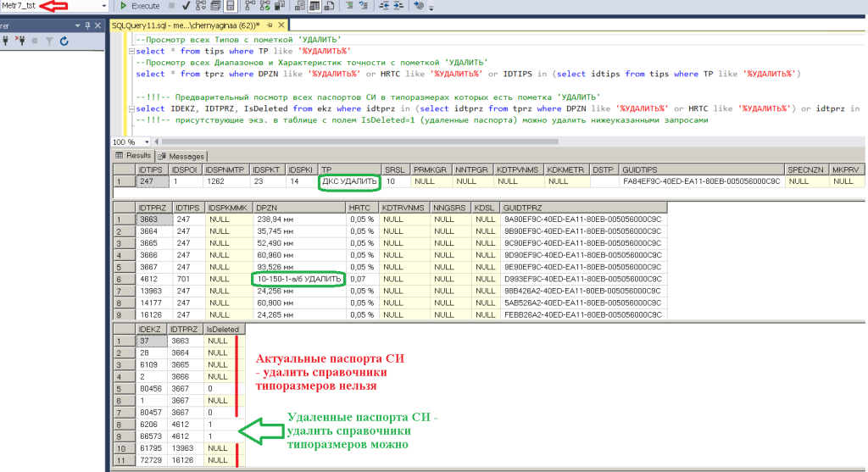Image resolution: width=868 pixels, height=472 pixels.
Task: Select the IDEKZ cell 72729
Action: [x=152, y=460]
